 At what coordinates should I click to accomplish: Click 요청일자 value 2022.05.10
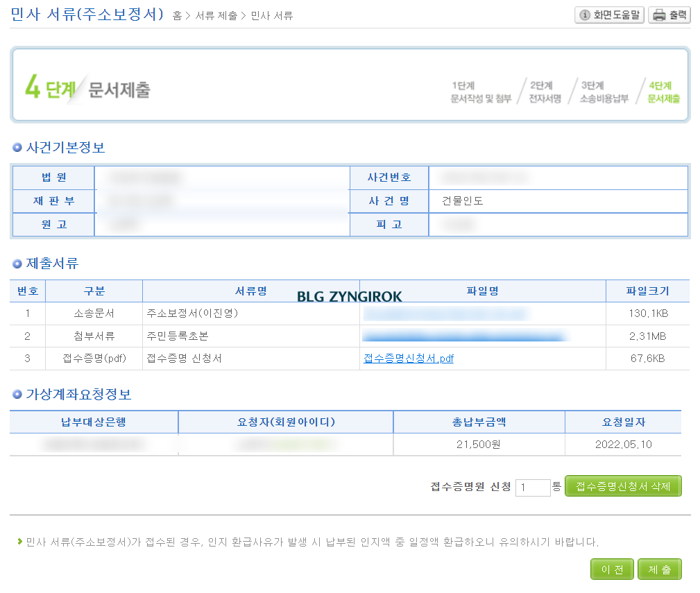(x=623, y=445)
